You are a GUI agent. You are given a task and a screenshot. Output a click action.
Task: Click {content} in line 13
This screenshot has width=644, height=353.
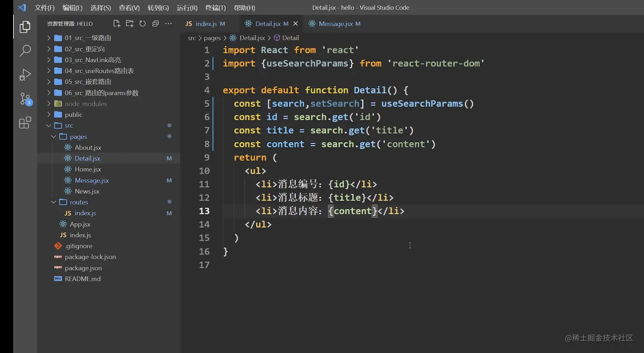[x=353, y=211]
